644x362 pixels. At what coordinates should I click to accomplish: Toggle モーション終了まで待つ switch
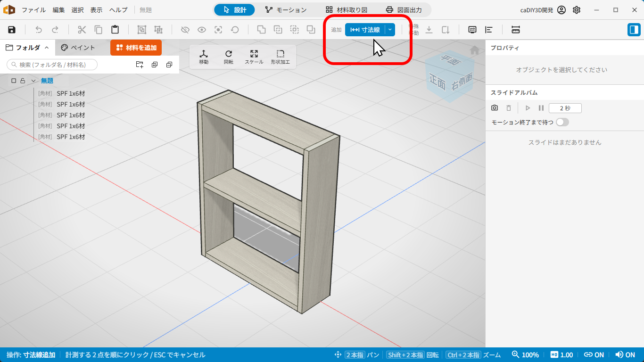point(562,122)
